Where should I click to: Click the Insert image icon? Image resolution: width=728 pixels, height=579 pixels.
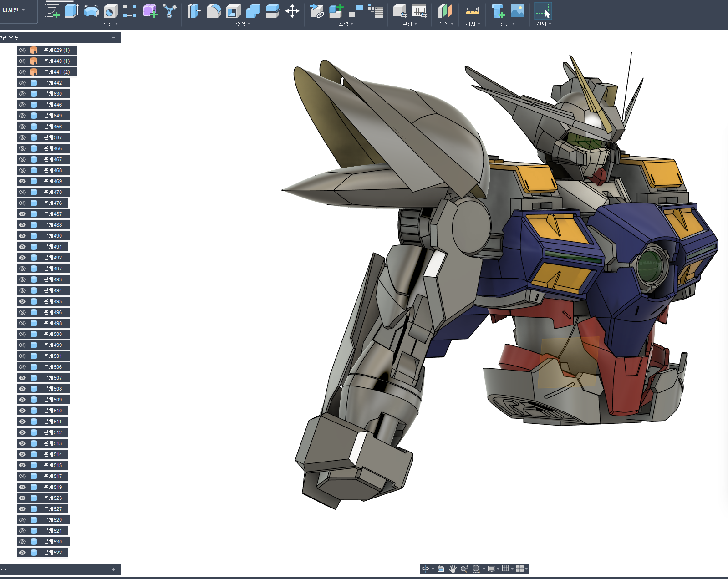click(517, 10)
